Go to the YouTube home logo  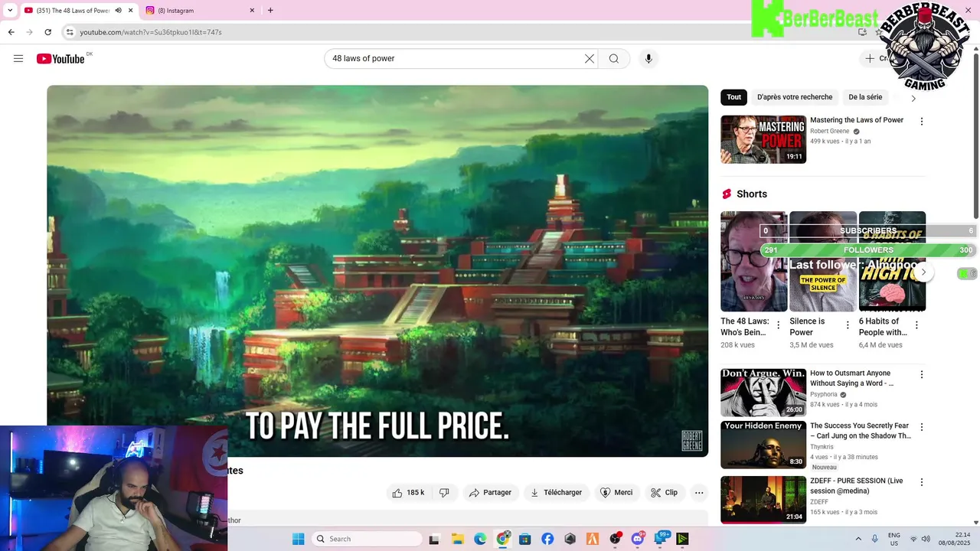tap(60, 59)
